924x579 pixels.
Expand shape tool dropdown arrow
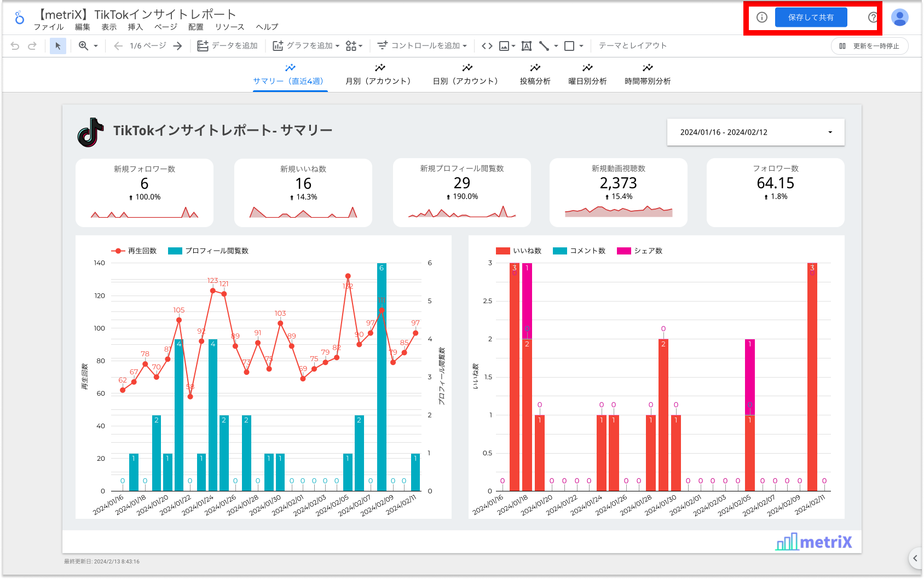tap(581, 46)
